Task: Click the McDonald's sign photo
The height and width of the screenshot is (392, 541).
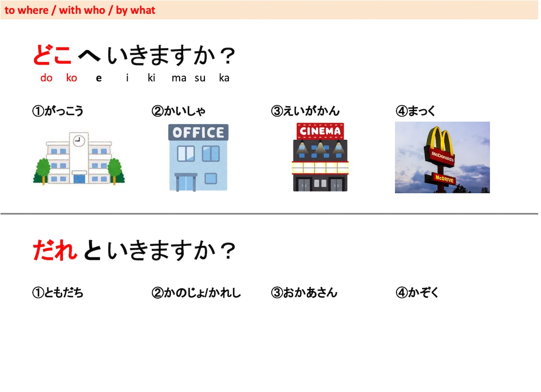Action: click(442, 157)
